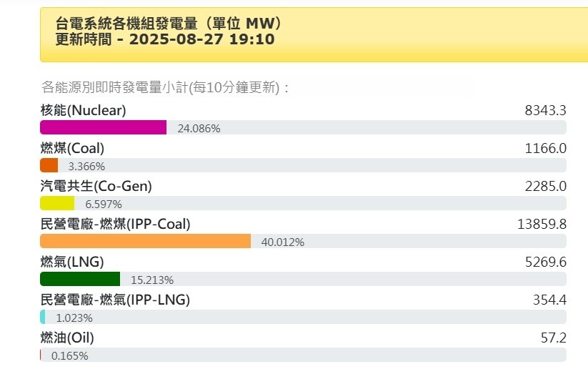Click the dark green LNG bar

pos(80,279)
